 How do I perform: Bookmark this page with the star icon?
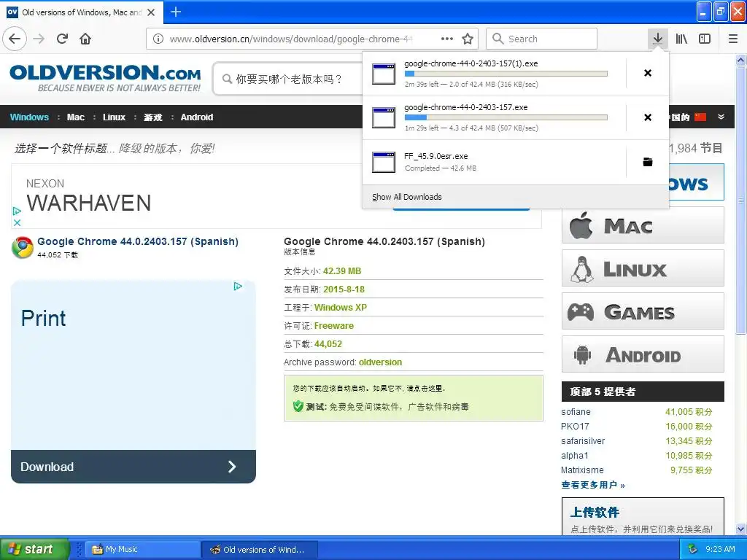468,39
